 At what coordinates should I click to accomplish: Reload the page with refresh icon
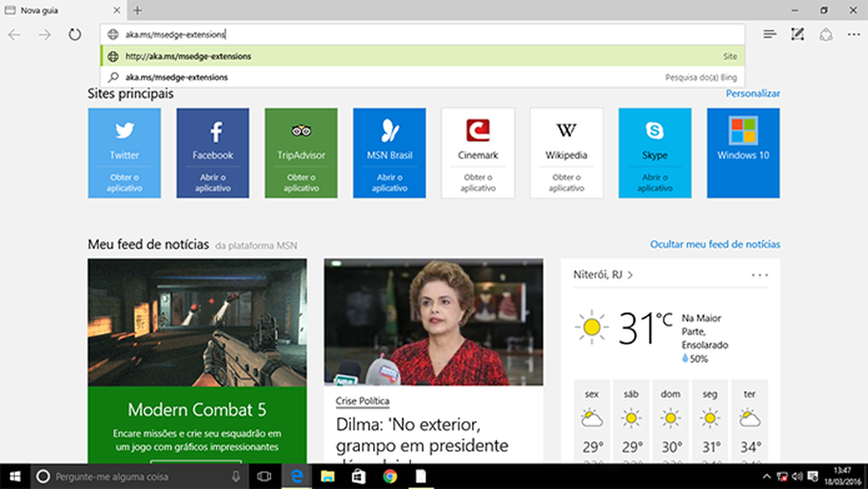[x=74, y=34]
